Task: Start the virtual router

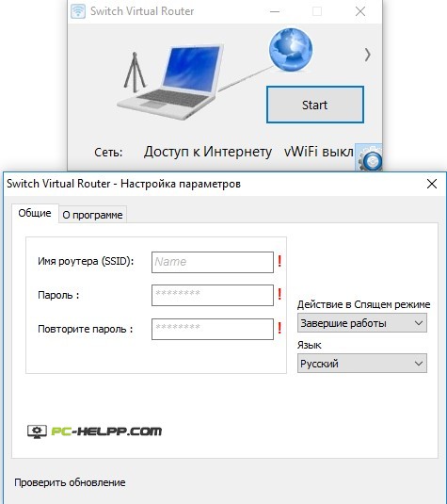Action: (315, 105)
